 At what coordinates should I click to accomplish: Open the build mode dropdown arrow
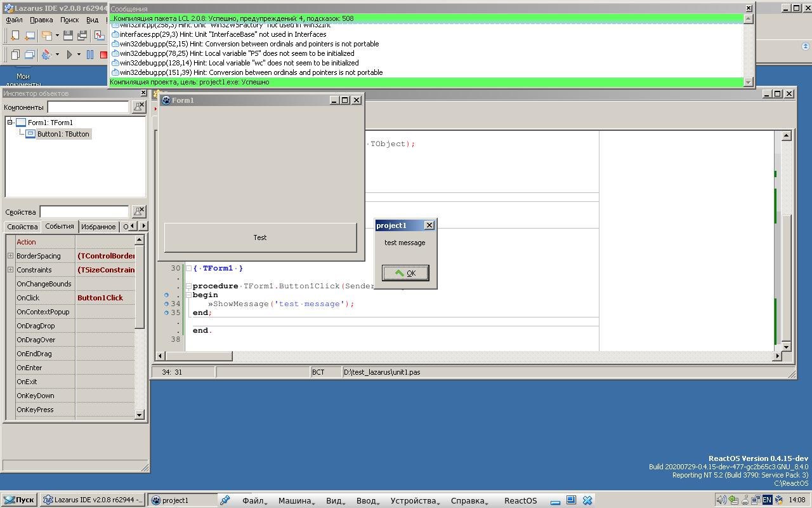56,55
